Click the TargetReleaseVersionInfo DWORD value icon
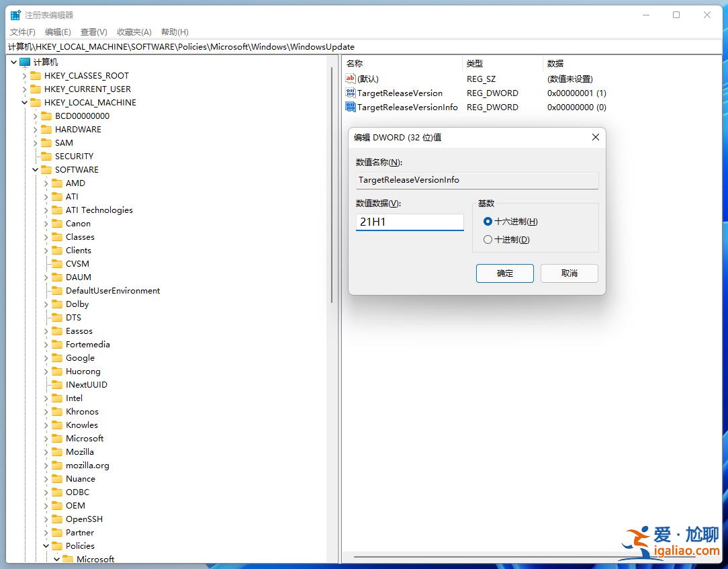 coord(351,107)
